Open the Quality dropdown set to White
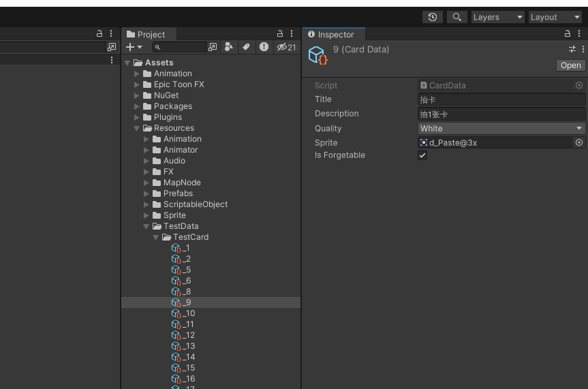 pyautogui.click(x=501, y=128)
